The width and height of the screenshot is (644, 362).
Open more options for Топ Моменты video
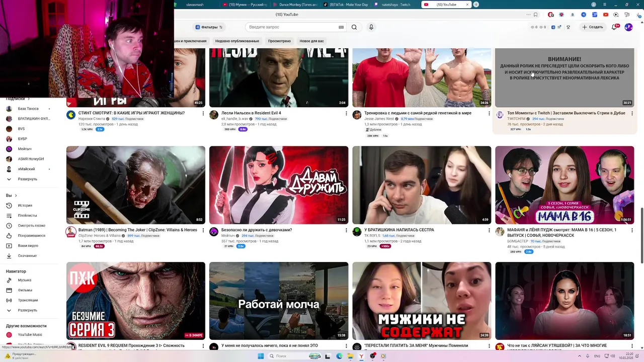(x=632, y=114)
